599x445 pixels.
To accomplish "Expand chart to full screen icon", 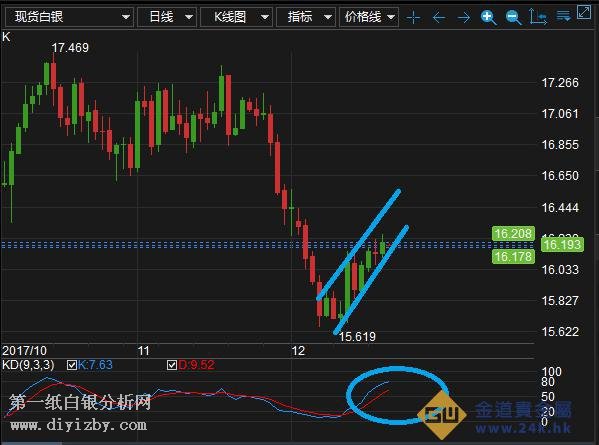I will tap(584, 12).
